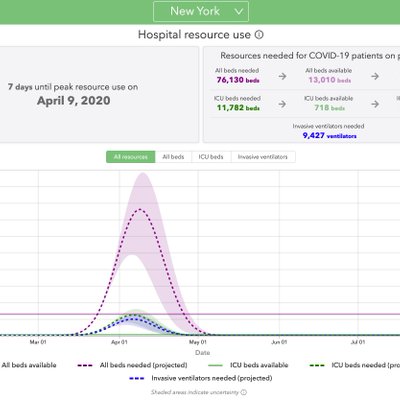Open info icon next to Shaded areas note

tap(244, 392)
